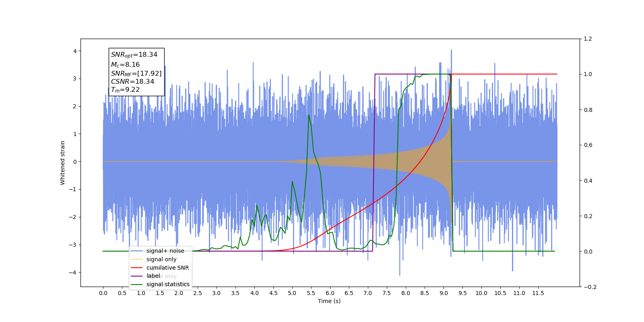Click the 'Time (s)' x-axis label
This screenshot has width=644, height=322.
tap(329, 301)
